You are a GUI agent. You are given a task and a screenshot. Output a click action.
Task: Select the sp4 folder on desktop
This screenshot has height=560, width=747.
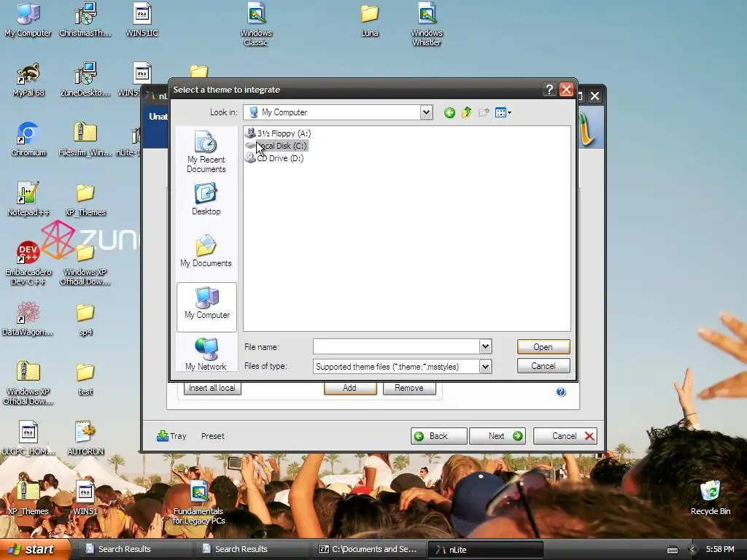point(85,319)
